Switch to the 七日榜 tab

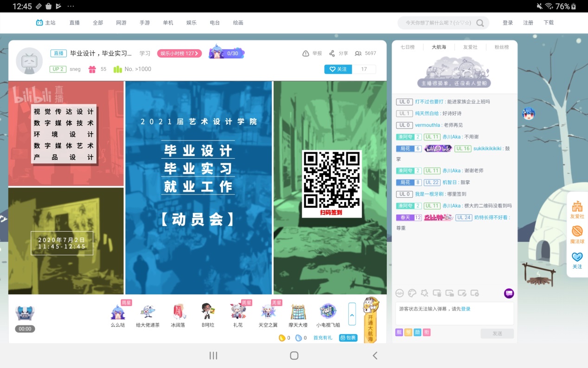408,47
